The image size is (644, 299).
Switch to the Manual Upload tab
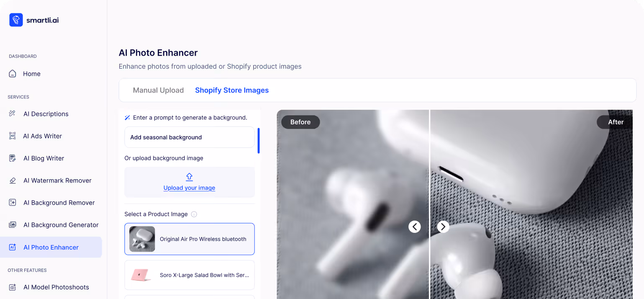pyautogui.click(x=158, y=90)
